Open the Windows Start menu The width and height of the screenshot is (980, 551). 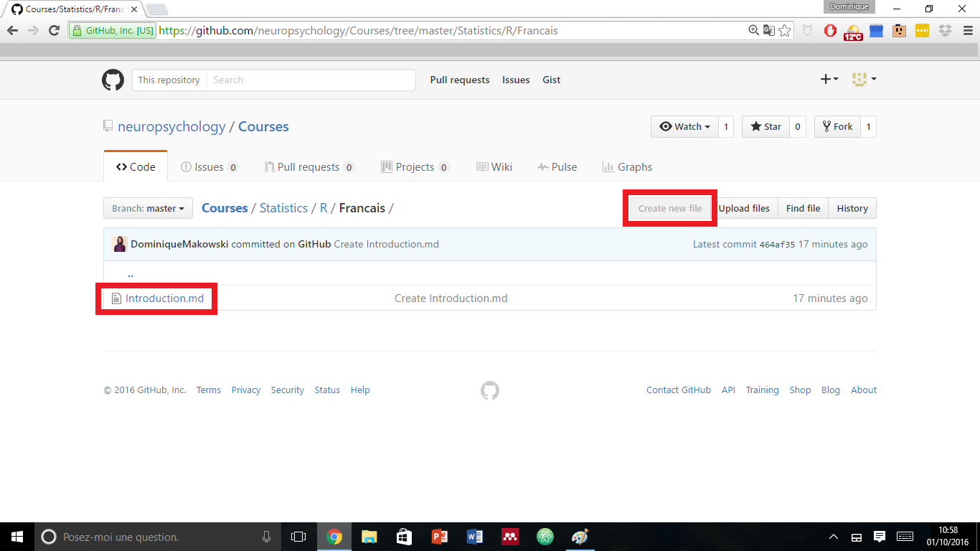[17, 537]
